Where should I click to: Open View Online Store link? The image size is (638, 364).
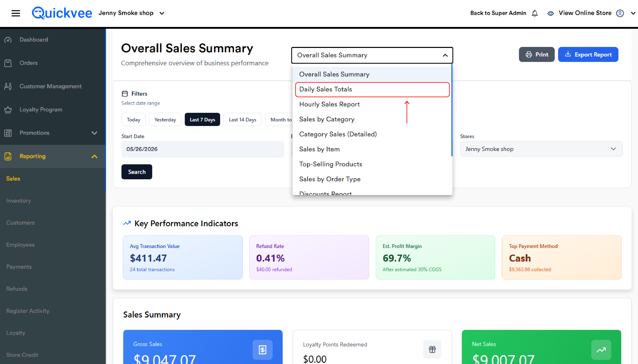point(585,13)
